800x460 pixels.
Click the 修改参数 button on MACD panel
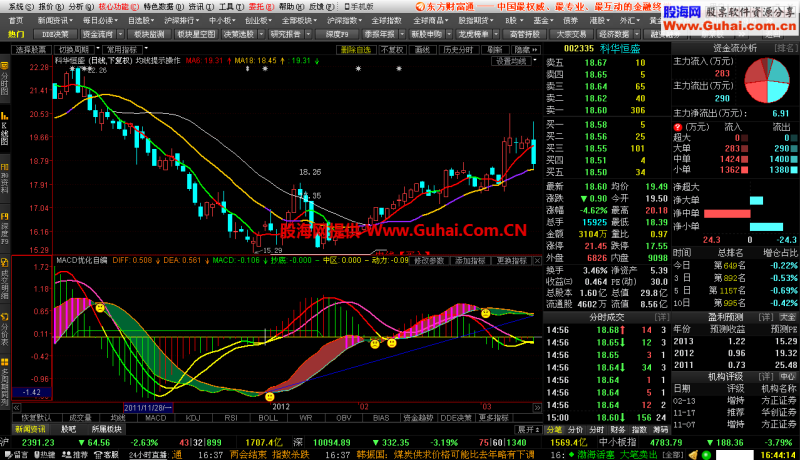click(428, 260)
